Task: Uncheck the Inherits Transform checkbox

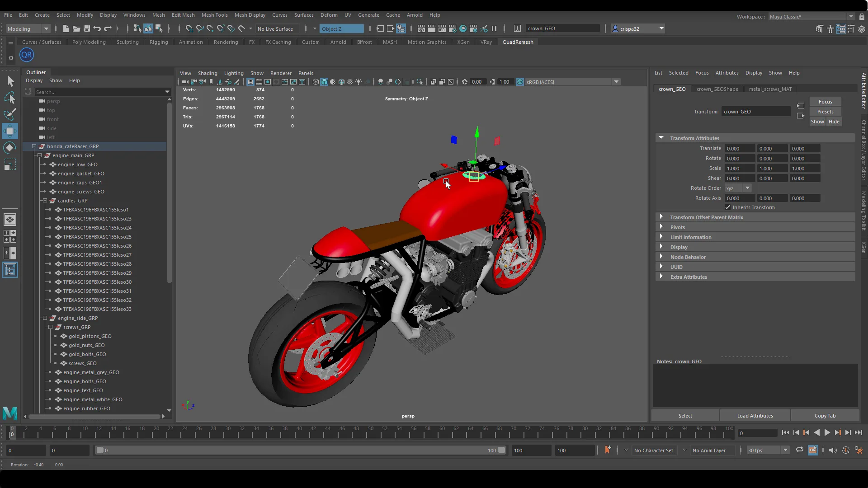Action: 728,207
